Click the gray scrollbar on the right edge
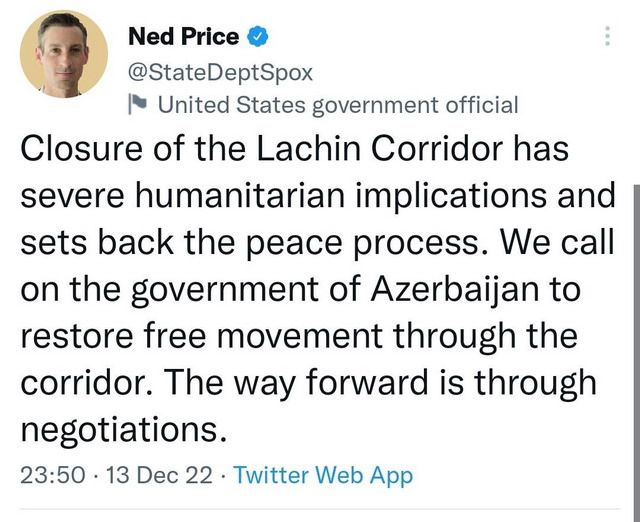Image resolution: width=640 pixels, height=522 pixels. point(637,353)
